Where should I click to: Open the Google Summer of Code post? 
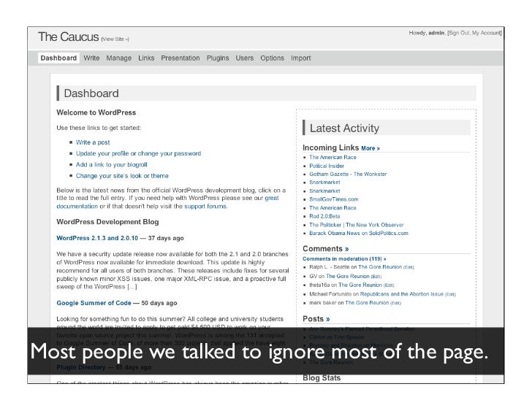[94, 303]
